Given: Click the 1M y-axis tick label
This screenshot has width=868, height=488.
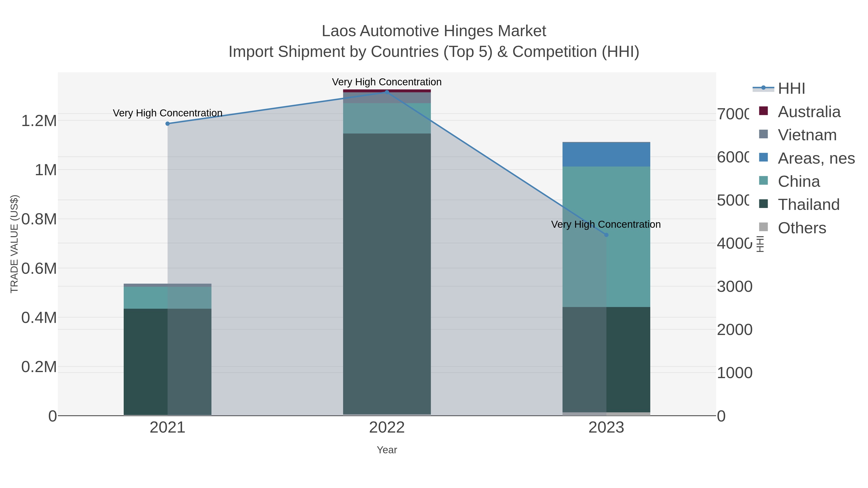Looking at the screenshot, I should pos(46,170).
